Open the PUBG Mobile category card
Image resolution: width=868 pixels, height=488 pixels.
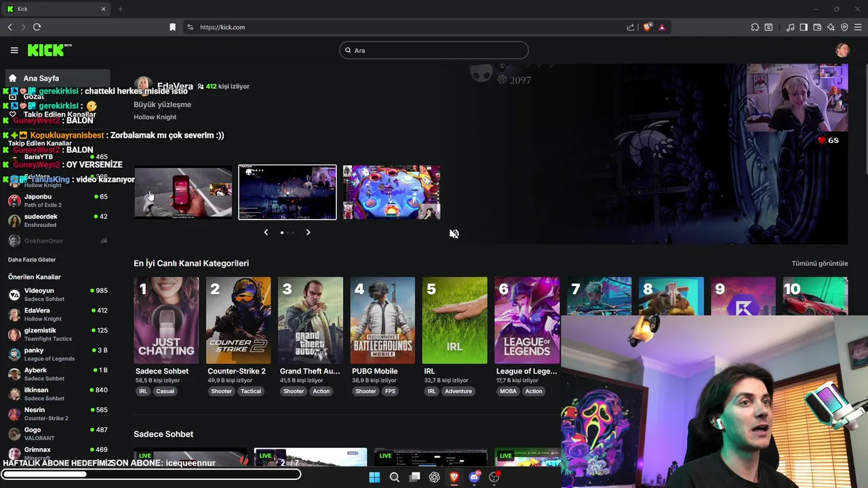point(382,321)
